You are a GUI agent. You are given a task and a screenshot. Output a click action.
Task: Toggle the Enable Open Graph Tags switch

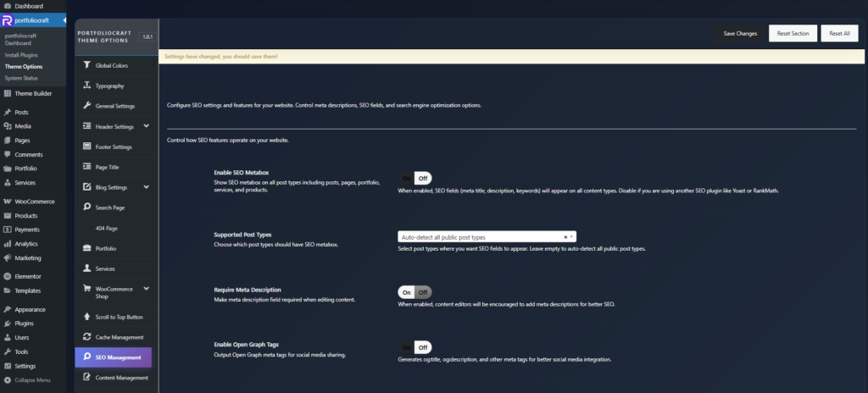[415, 347]
